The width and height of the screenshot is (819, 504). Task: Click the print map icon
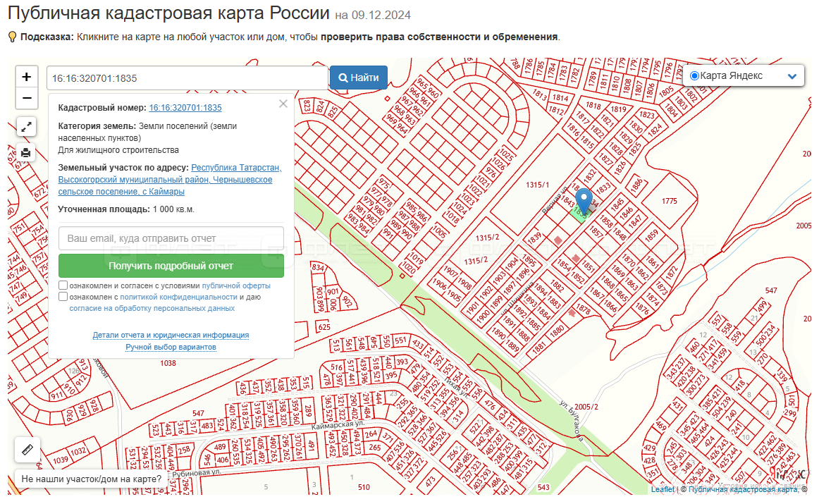click(26, 152)
